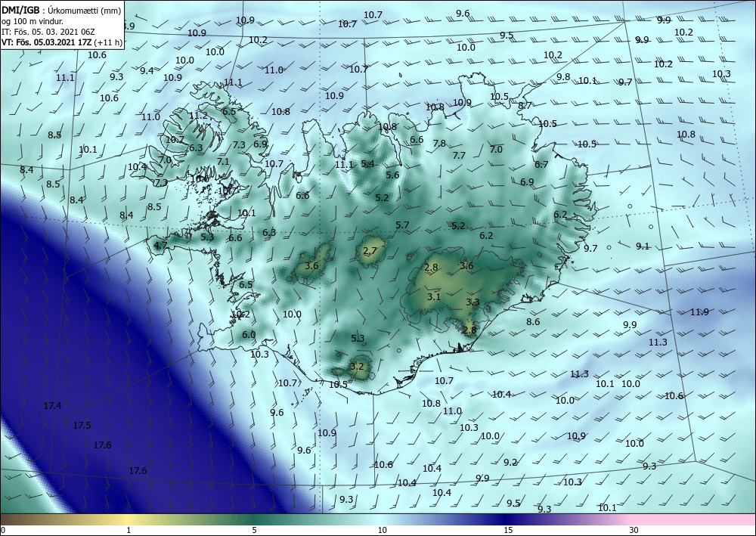Click the 3.2 value on the southern glacier

[357, 367]
